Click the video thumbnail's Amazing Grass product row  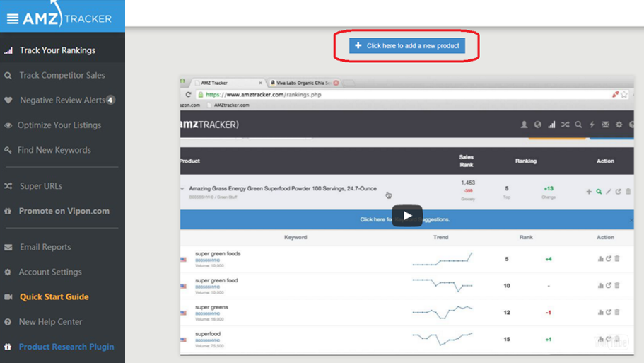click(x=406, y=192)
